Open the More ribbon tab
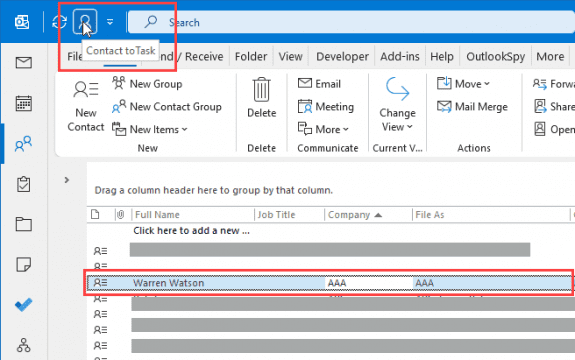This screenshot has width=575, height=360. [x=550, y=56]
